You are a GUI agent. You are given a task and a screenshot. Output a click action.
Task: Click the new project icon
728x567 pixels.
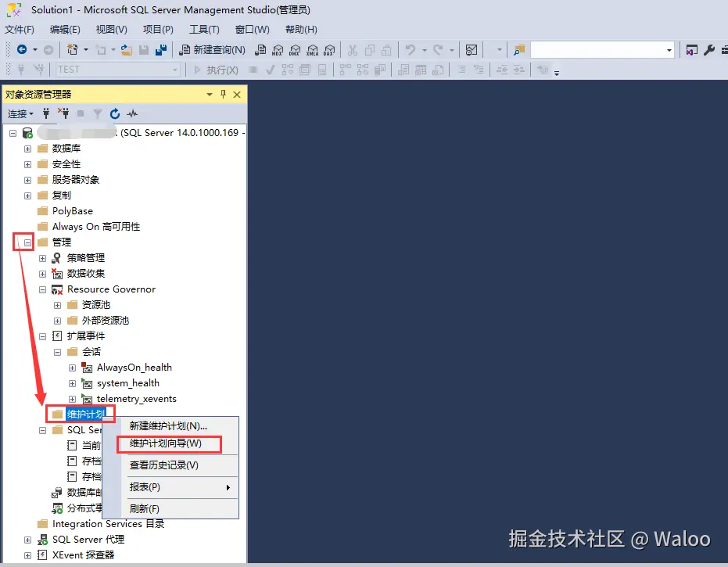(x=73, y=49)
